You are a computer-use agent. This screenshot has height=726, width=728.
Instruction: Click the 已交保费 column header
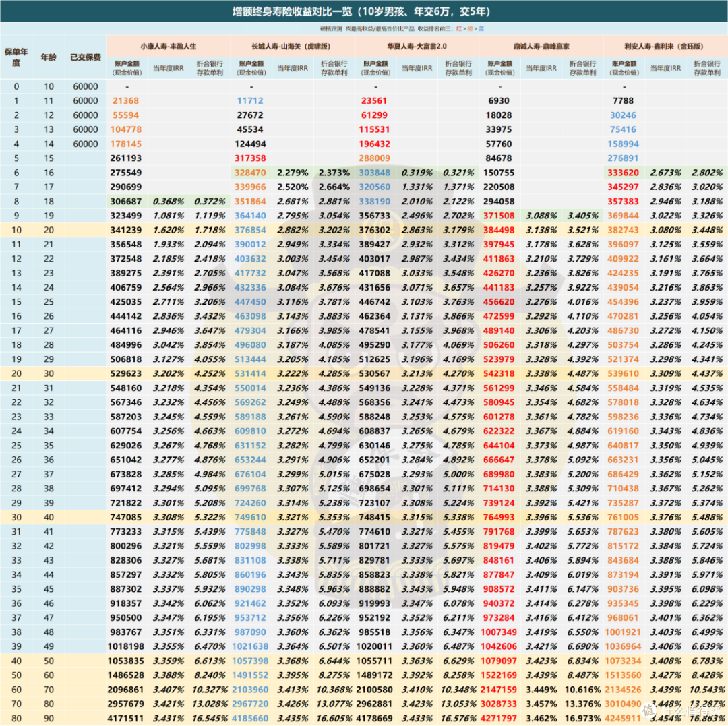pyautogui.click(x=86, y=57)
